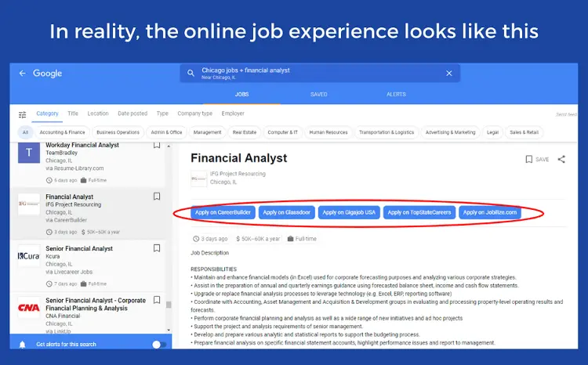Bookmark the CNA Financial job listing

157,300
